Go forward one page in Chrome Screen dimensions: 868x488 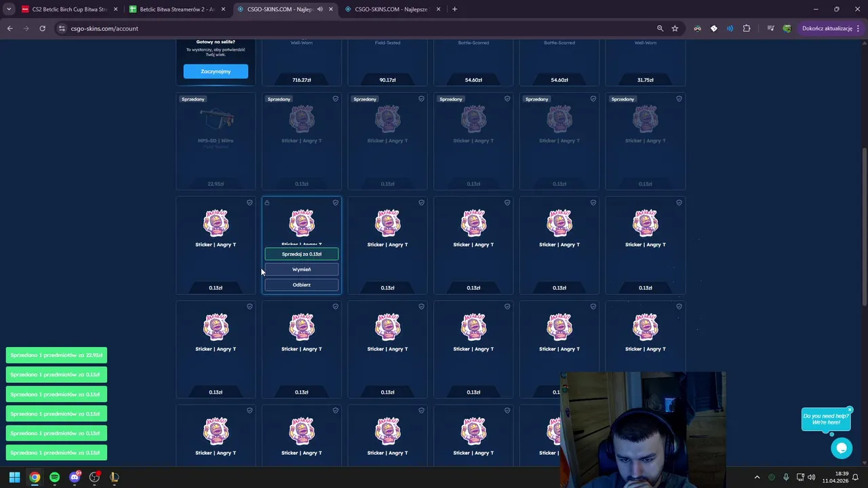click(26, 28)
